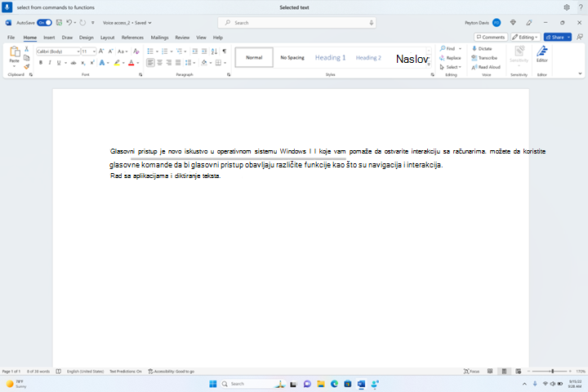Justify the paragraph text

[178, 63]
